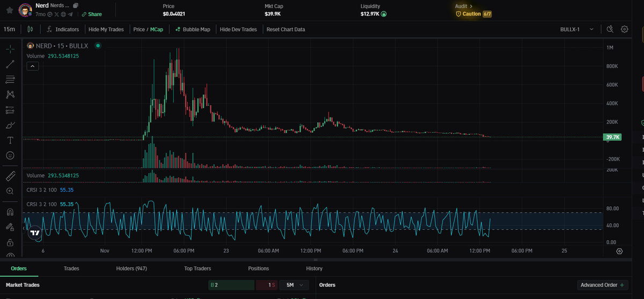Viewport: 644px width, 299px height.
Task: Open chart settings gear icon
Action: 625,30
